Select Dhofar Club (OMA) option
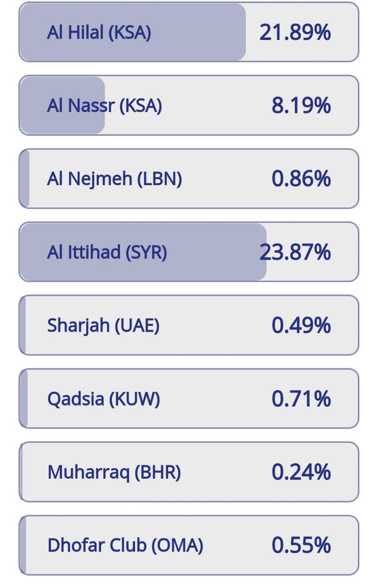 189,545
